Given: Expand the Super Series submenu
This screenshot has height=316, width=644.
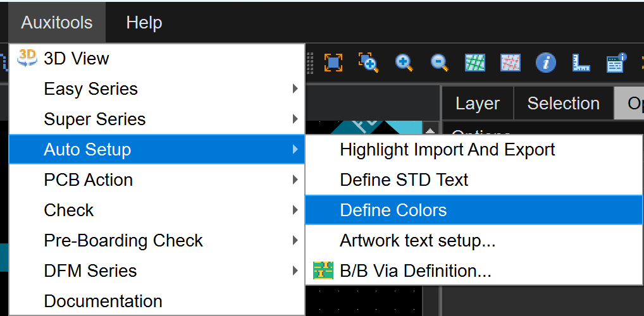Looking at the screenshot, I should (x=94, y=119).
